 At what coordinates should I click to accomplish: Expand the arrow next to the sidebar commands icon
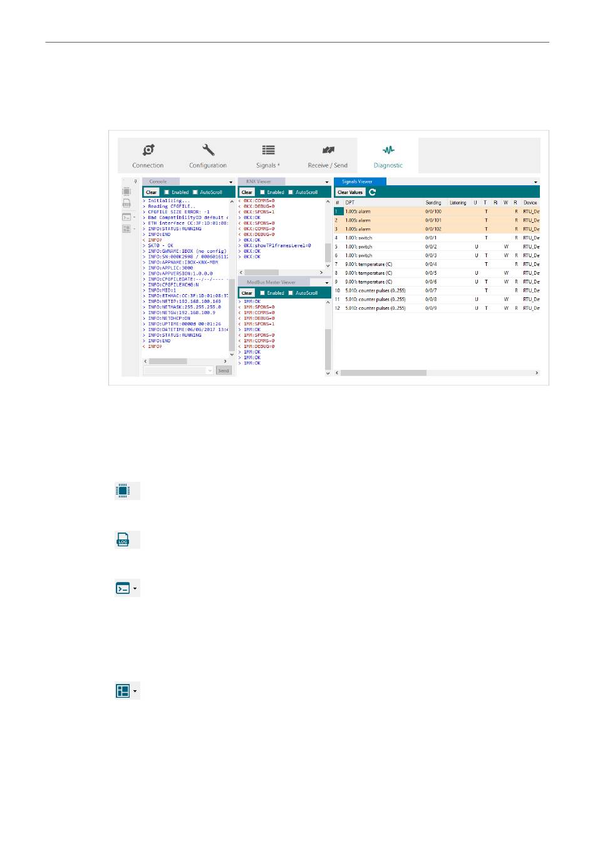[134, 218]
